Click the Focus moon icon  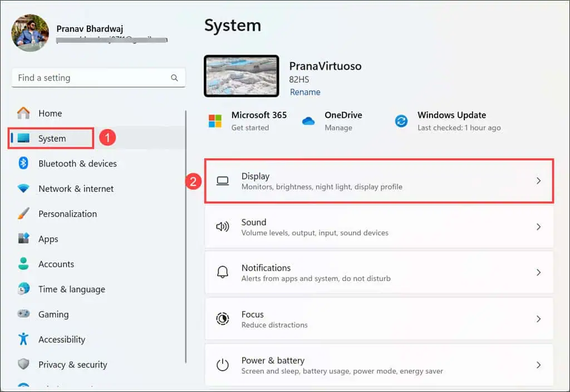tap(223, 318)
